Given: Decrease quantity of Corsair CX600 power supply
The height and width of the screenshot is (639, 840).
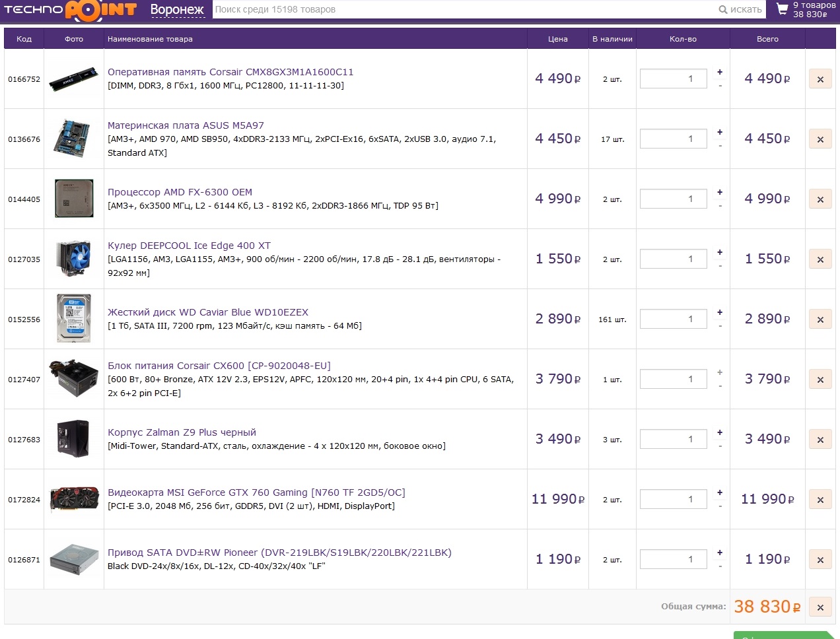Looking at the screenshot, I should [720, 386].
